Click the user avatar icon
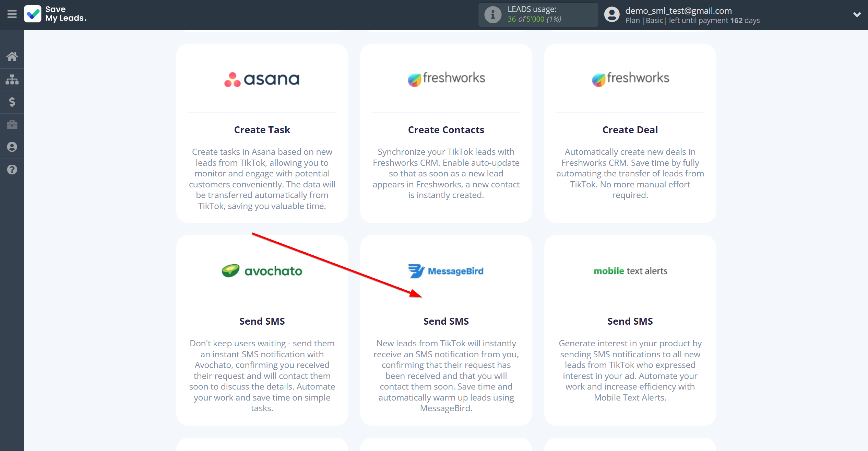The width and height of the screenshot is (868, 451). (612, 14)
